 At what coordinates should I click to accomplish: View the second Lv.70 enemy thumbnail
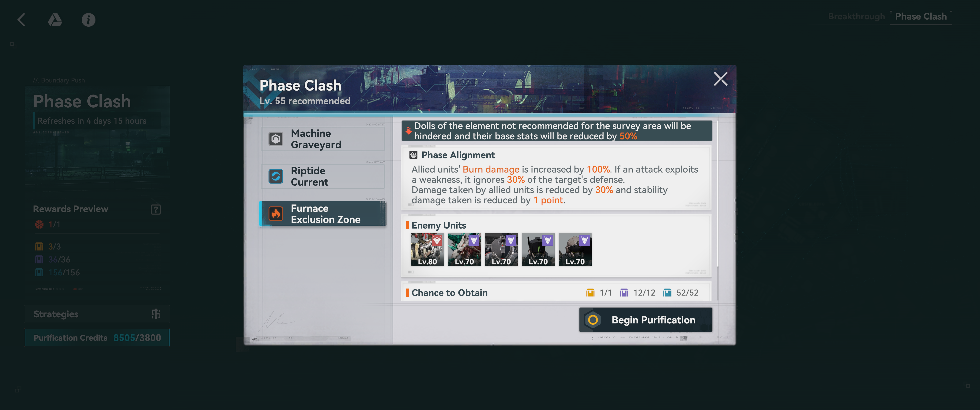click(501, 249)
